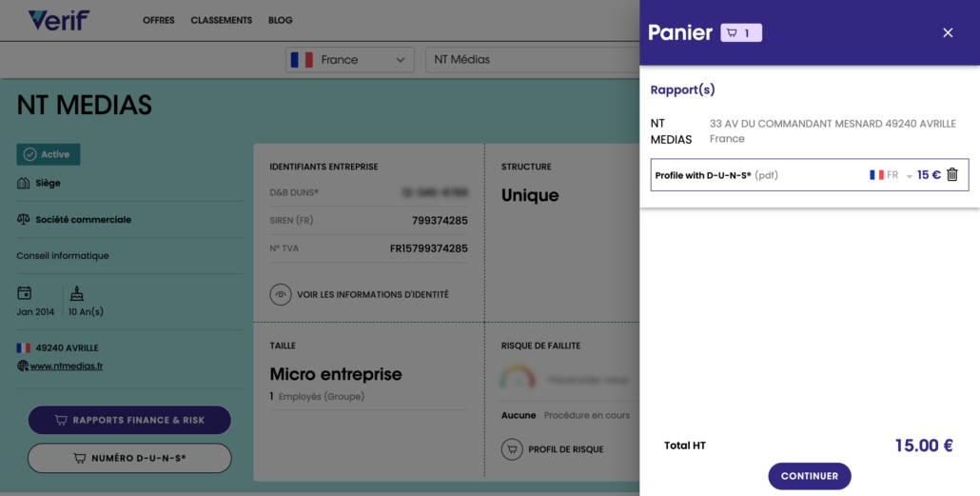Click the 15.00 € total amount

(x=924, y=446)
